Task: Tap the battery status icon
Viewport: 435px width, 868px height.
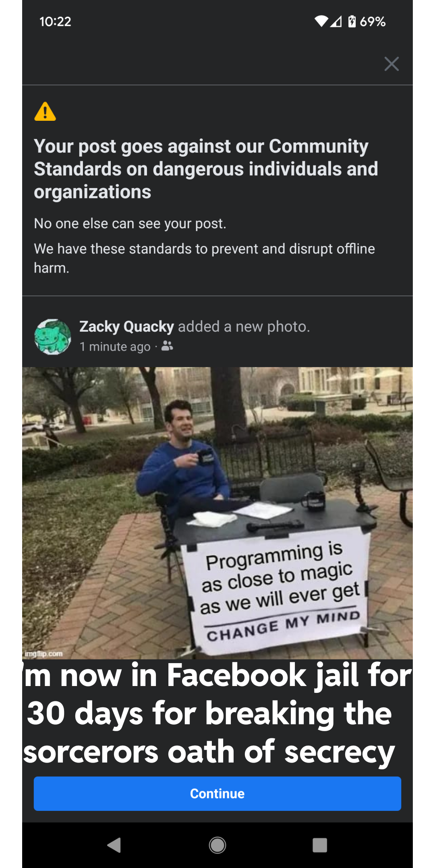Action: (352, 21)
